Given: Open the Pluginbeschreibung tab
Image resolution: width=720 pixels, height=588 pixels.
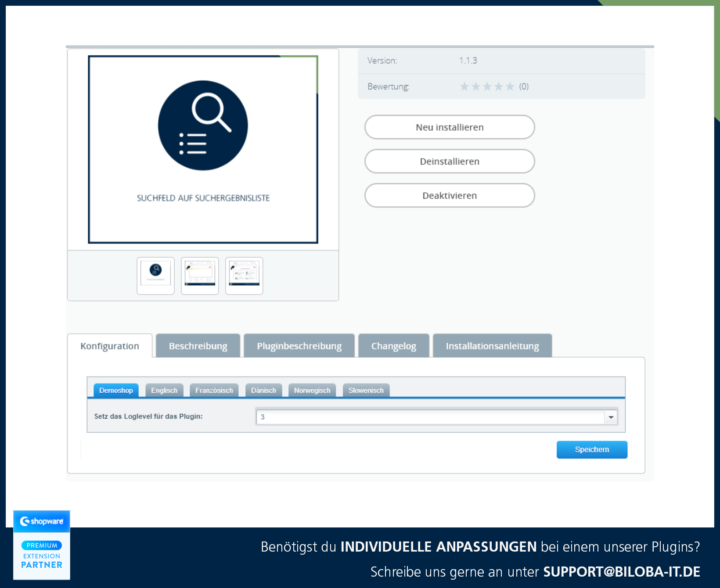Looking at the screenshot, I should tap(299, 346).
